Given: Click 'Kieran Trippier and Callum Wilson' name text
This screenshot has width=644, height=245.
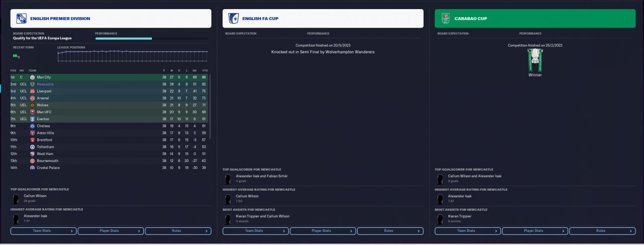Looking at the screenshot, I should [263, 216].
